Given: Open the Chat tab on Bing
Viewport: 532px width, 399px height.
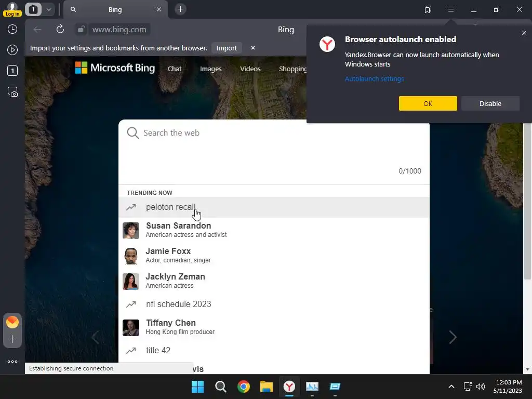Looking at the screenshot, I should tap(175, 69).
